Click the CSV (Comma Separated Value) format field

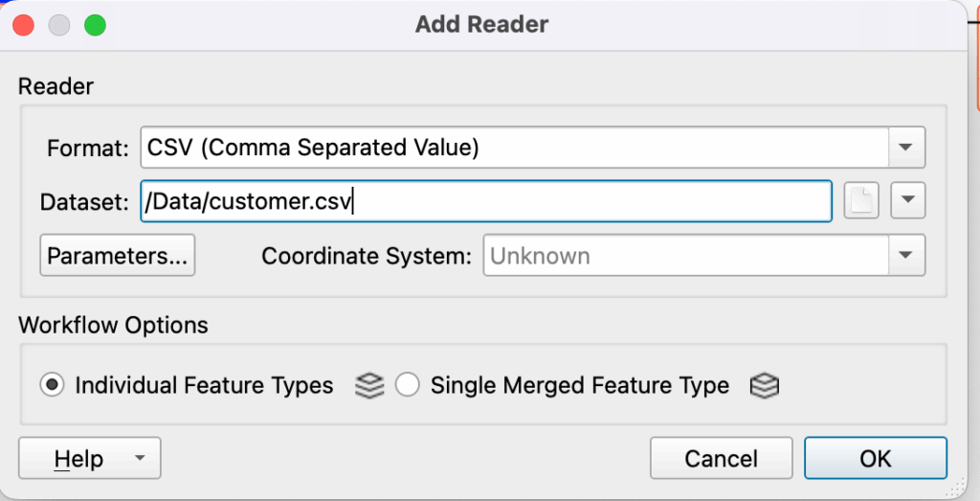click(514, 148)
